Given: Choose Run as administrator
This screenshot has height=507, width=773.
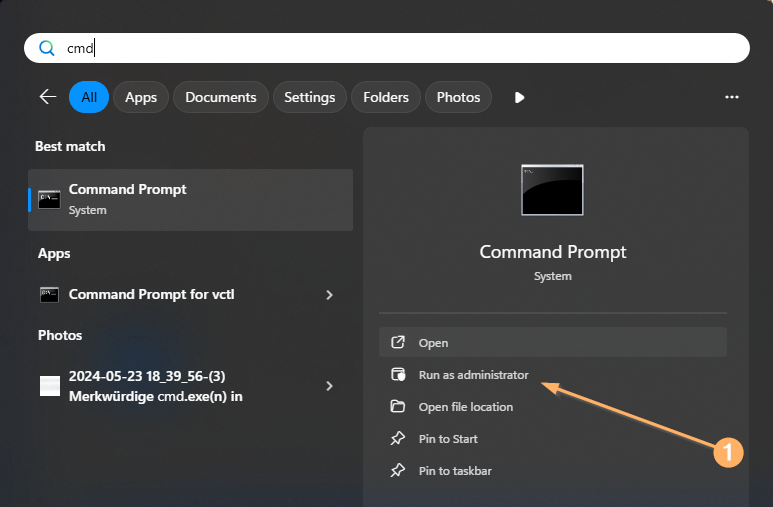Looking at the screenshot, I should [x=553, y=375].
